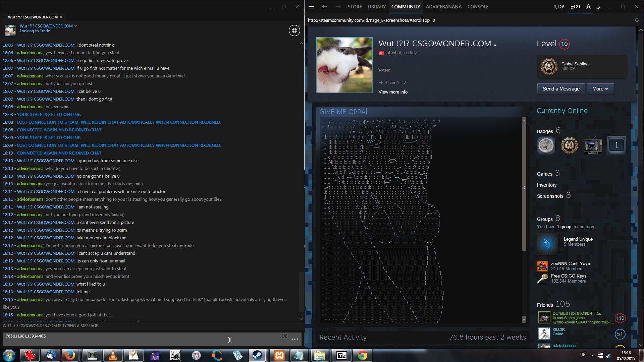Click the Steam hamburger menu icon

click(x=311, y=7)
